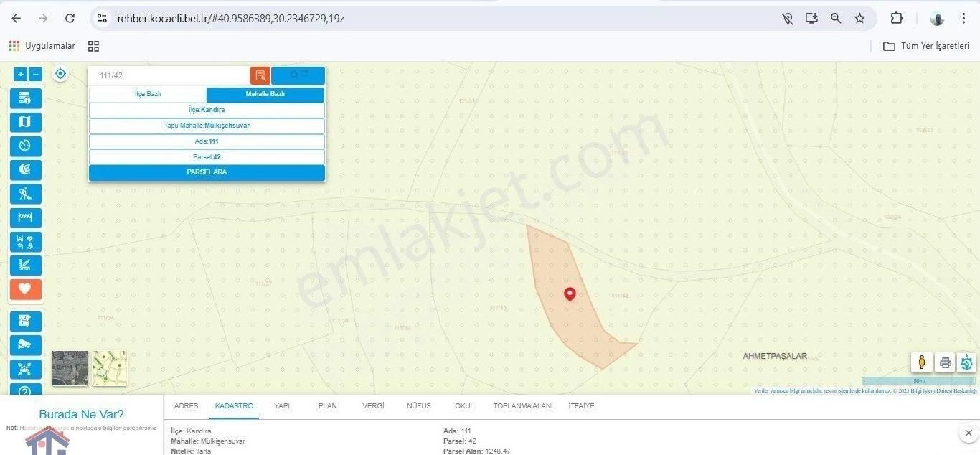Click the browser address bar URL

(231, 18)
